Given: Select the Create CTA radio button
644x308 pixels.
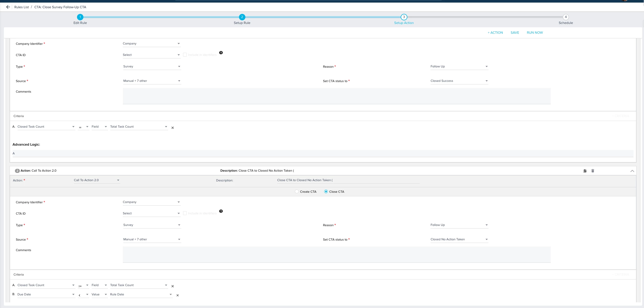Looking at the screenshot, I should point(297,191).
